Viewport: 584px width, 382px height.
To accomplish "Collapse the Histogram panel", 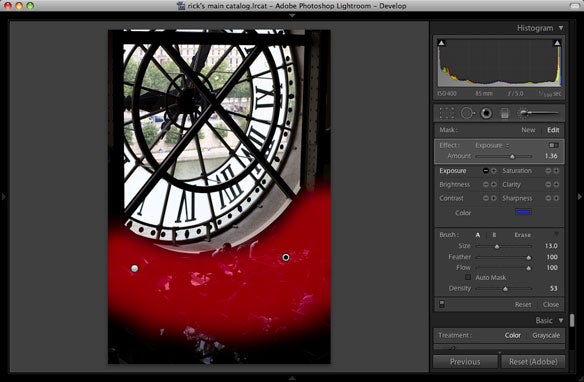I will pos(561,28).
